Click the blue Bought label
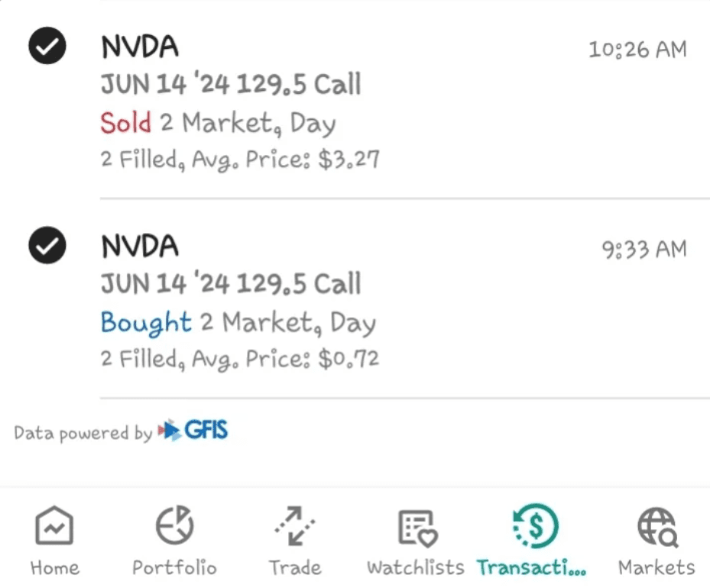The height and width of the screenshot is (588, 710). click(146, 322)
